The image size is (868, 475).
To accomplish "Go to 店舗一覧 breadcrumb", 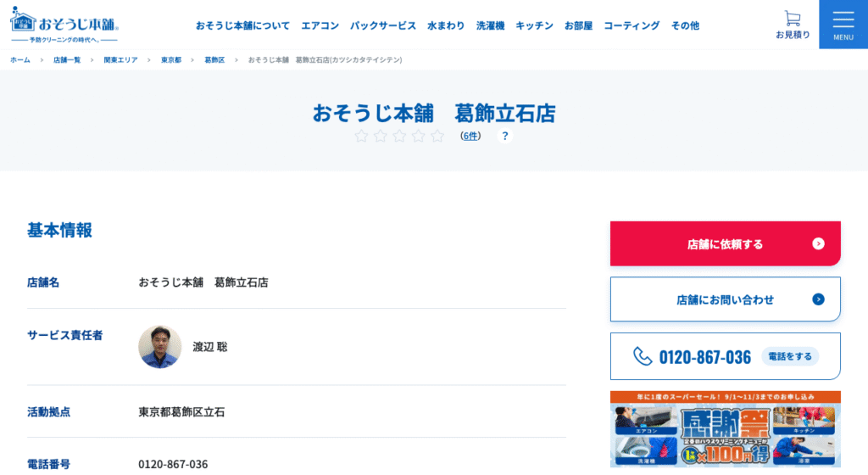I will [67, 59].
